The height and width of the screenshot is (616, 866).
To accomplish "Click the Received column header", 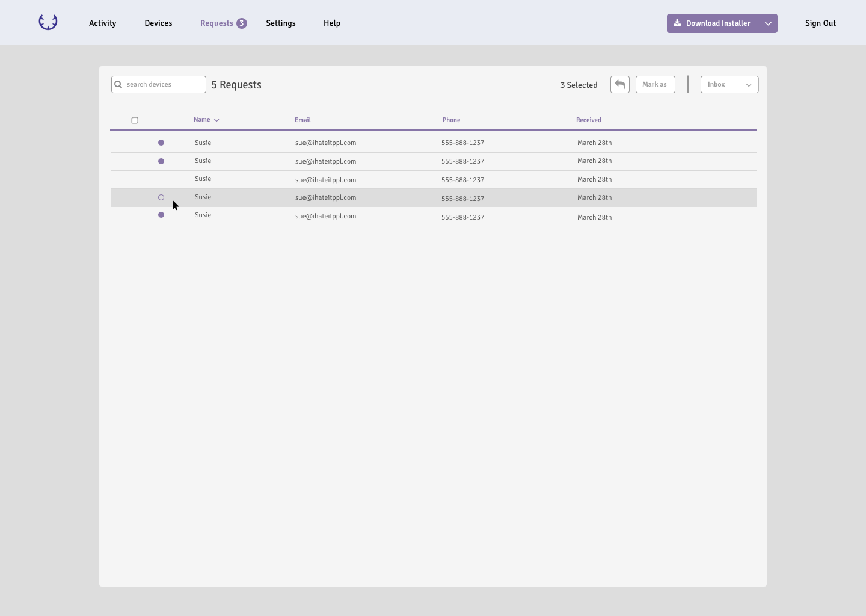I will tap(589, 120).
